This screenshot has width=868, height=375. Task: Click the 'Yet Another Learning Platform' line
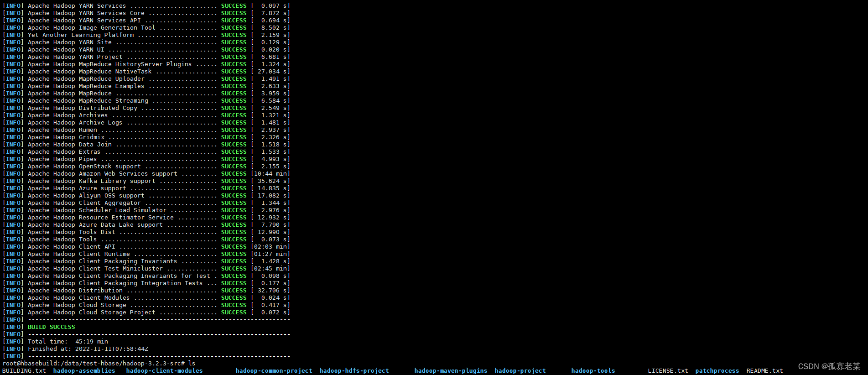[146, 35]
